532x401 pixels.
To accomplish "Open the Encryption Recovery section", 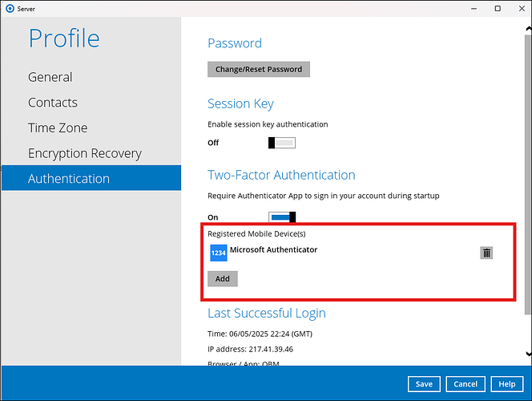I will (x=84, y=153).
